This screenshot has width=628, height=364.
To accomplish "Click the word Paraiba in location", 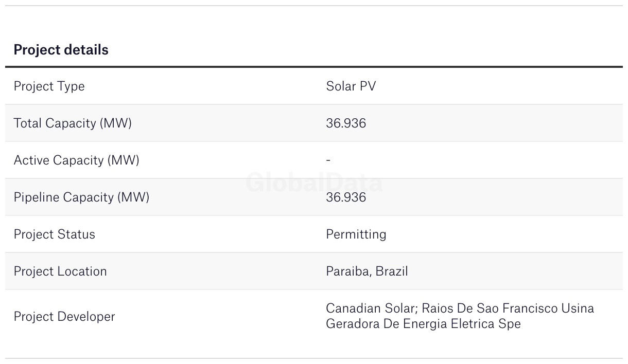I will [x=347, y=271].
